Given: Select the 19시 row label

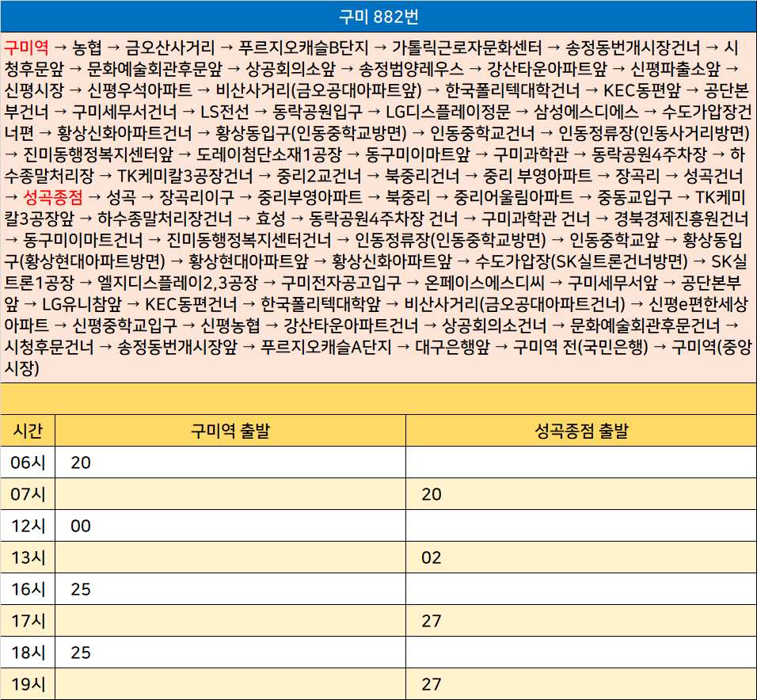Looking at the screenshot, I should pos(28,684).
